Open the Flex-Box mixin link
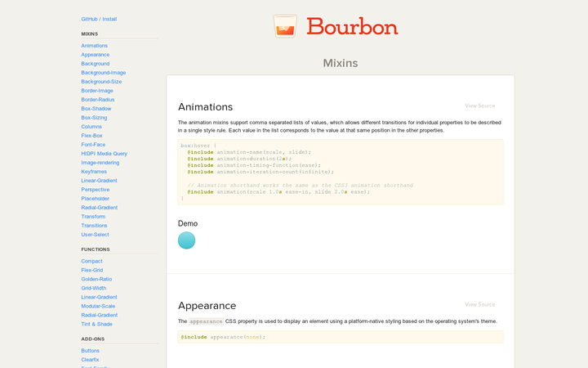Image resolution: width=588 pixels, height=368 pixels. pyautogui.click(x=91, y=136)
